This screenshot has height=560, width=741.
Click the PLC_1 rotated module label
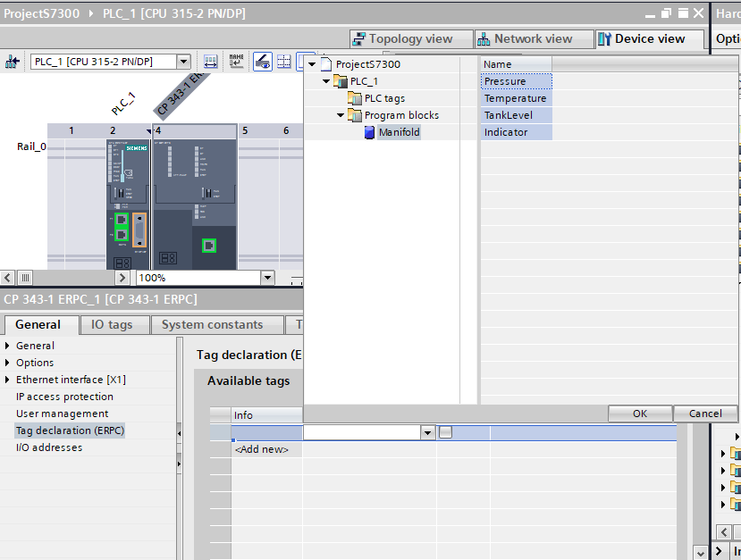(123, 104)
